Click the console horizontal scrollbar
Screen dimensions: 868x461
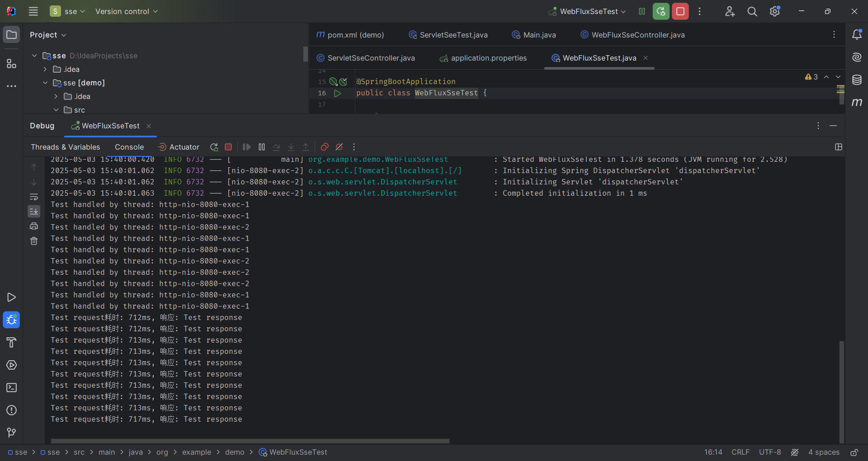point(250,441)
